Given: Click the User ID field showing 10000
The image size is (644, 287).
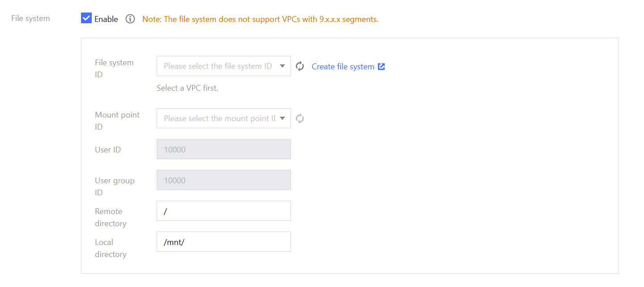Looking at the screenshot, I should [x=223, y=149].
